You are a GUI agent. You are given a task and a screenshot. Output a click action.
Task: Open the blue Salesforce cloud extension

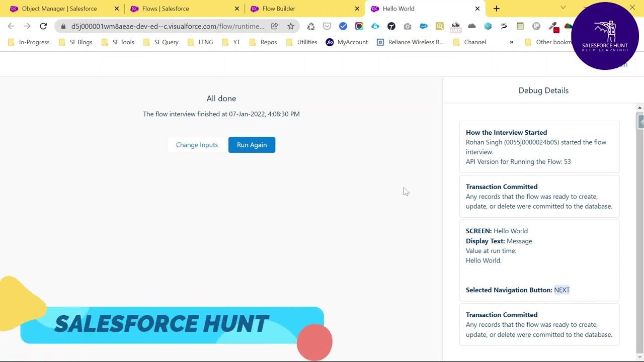424,26
